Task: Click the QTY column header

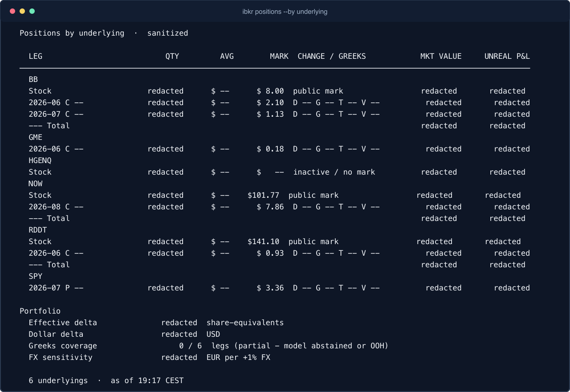Action: click(x=172, y=56)
